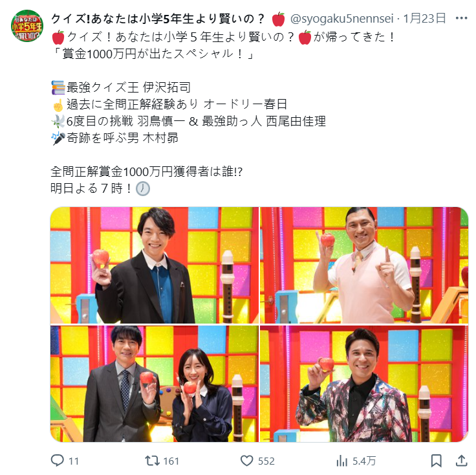This screenshot has height=475, width=476.
Task: Open the three-dot more options menu
Action: [461, 18]
